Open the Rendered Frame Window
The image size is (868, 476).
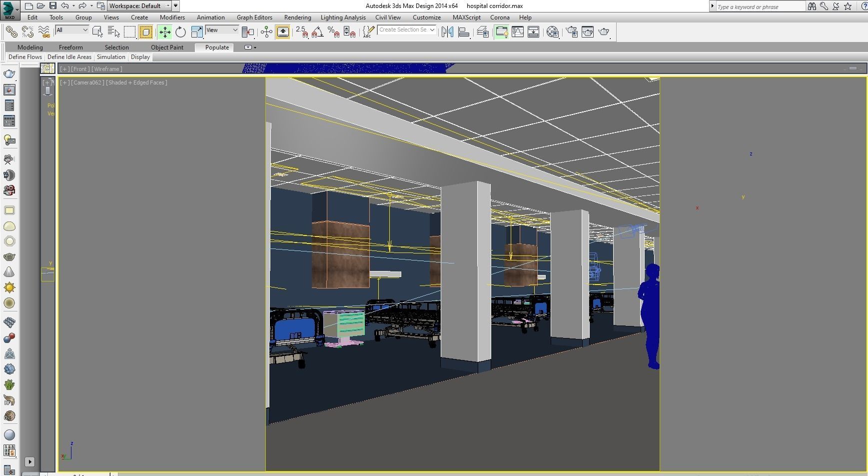tap(588, 32)
